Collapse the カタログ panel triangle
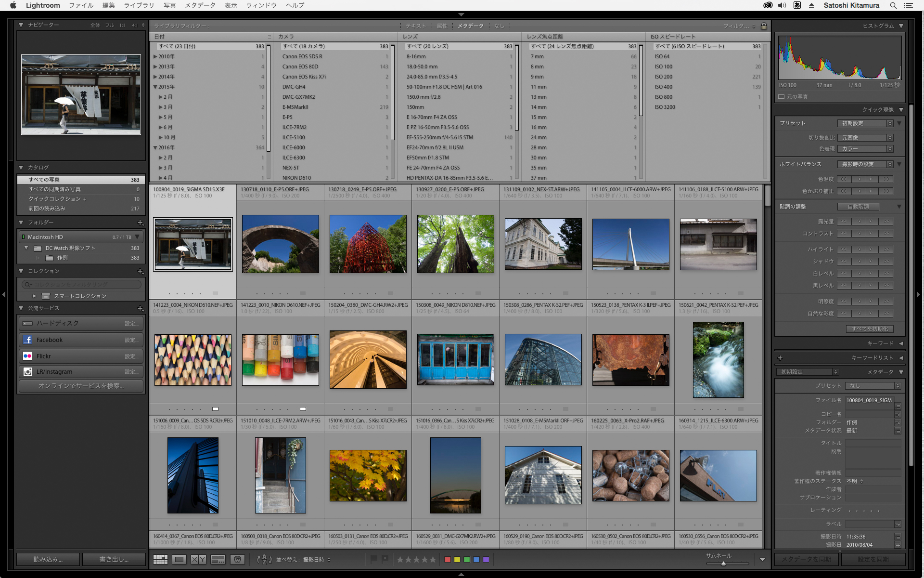Image resolution: width=924 pixels, height=578 pixels. click(x=21, y=168)
